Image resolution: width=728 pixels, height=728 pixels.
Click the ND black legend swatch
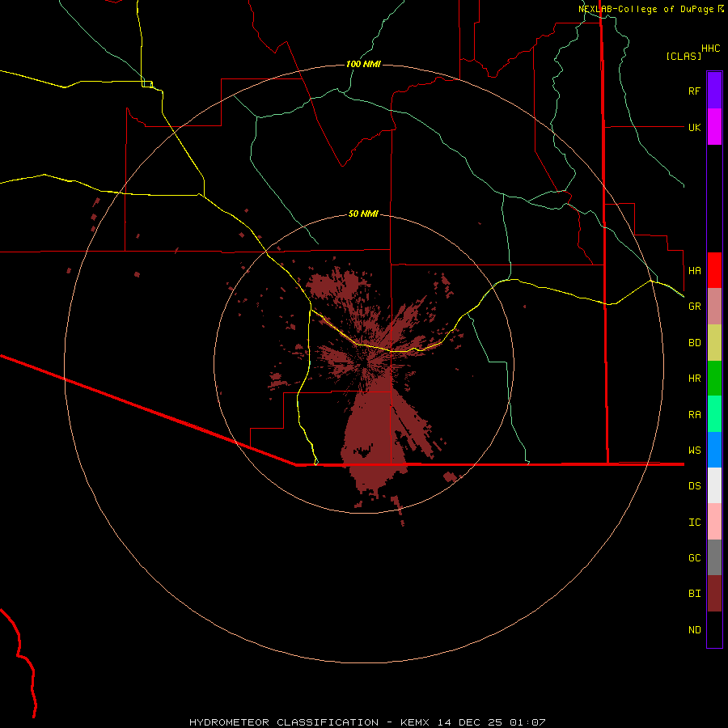point(714,629)
